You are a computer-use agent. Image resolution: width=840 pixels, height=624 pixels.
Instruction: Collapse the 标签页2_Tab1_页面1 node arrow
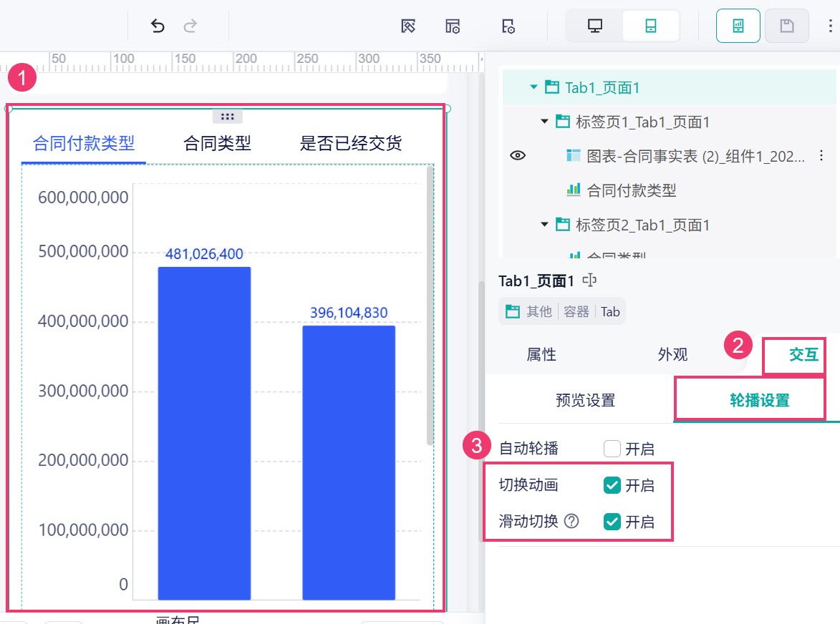(544, 224)
